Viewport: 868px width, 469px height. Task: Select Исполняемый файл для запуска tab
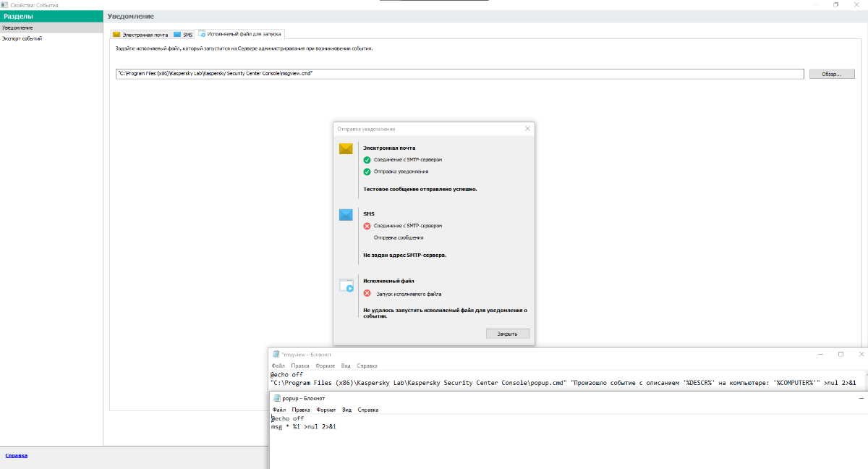240,33
